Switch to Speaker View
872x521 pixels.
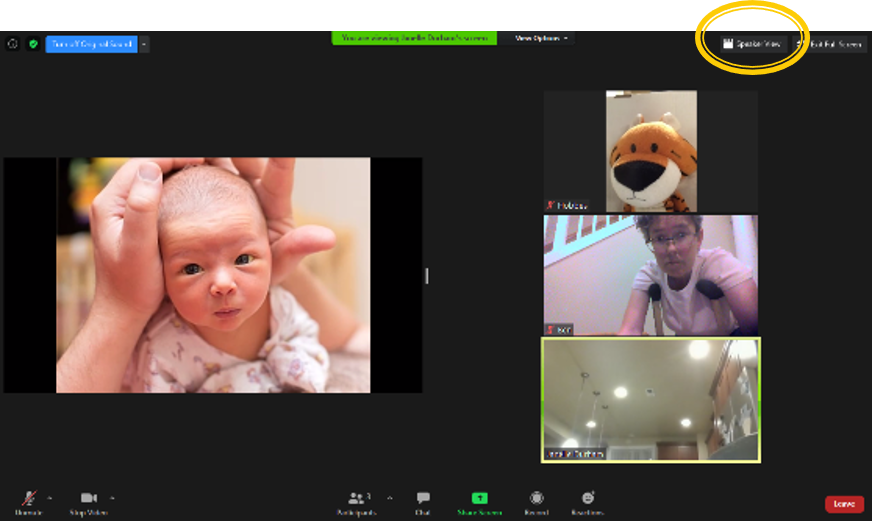(x=754, y=44)
